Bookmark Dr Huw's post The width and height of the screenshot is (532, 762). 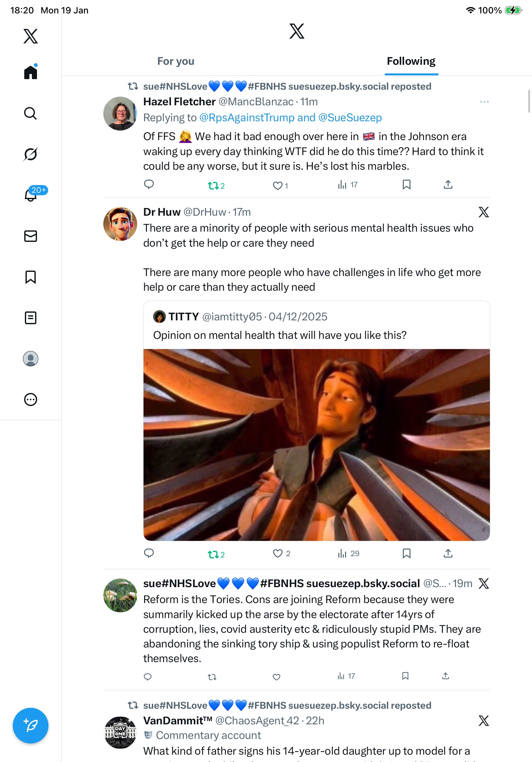[x=406, y=554]
